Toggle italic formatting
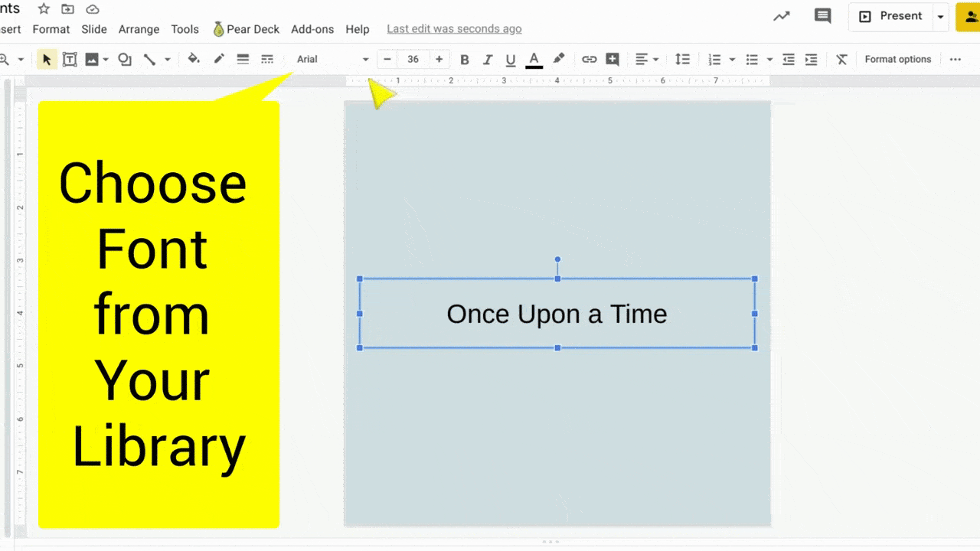 488,59
